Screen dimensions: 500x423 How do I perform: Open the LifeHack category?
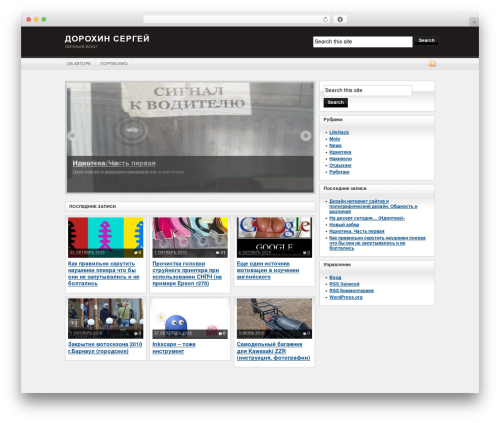tap(339, 132)
